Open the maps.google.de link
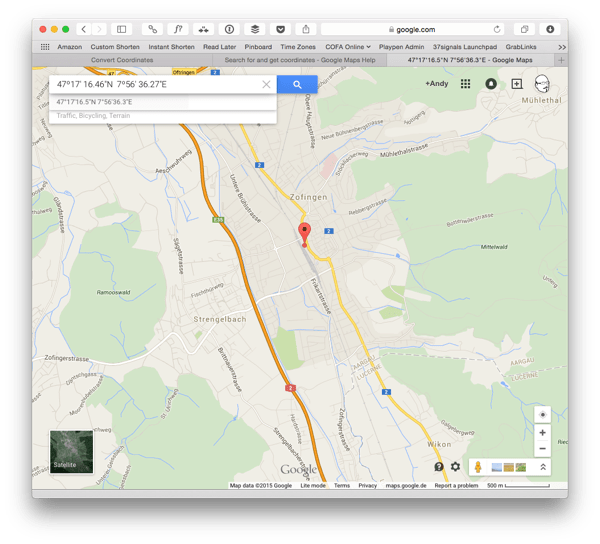 406,485
